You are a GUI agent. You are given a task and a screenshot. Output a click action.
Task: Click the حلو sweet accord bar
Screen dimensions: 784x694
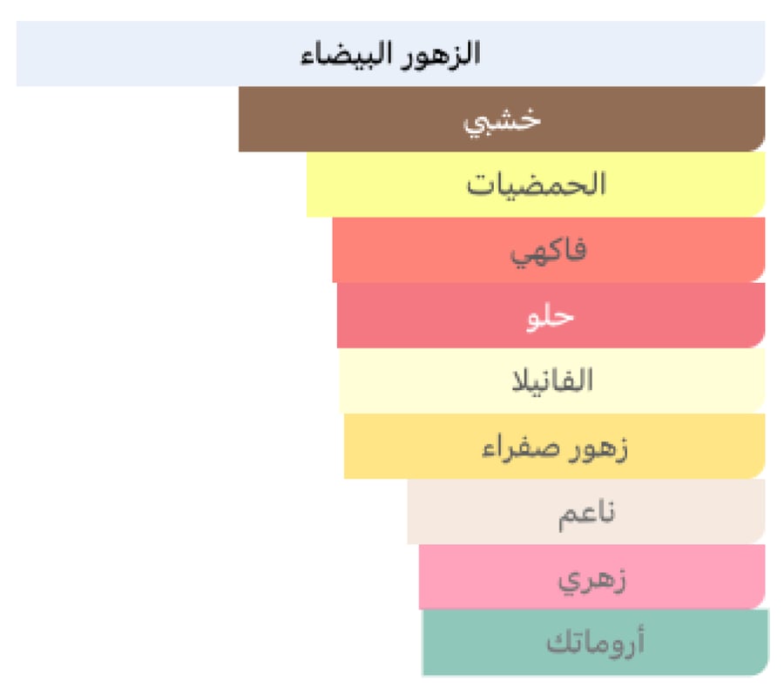pos(551,315)
